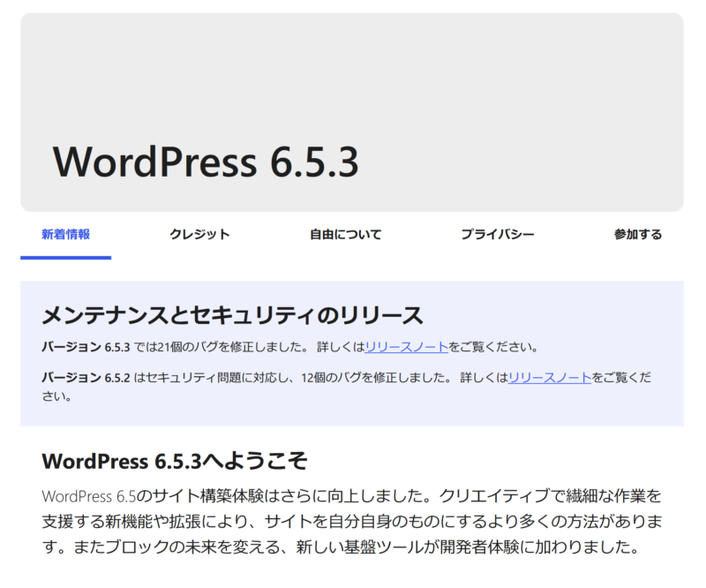The width and height of the screenshot is (706, 588).
Task: Open the 参加する tab
Action: [638, 235]
